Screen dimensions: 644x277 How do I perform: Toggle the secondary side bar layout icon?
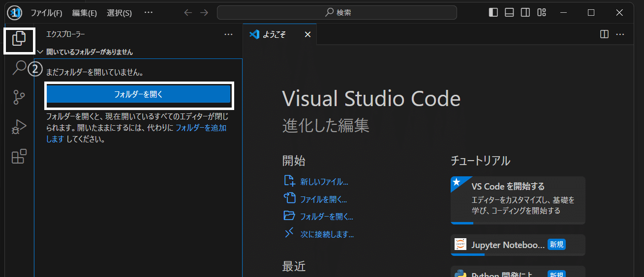525,12
